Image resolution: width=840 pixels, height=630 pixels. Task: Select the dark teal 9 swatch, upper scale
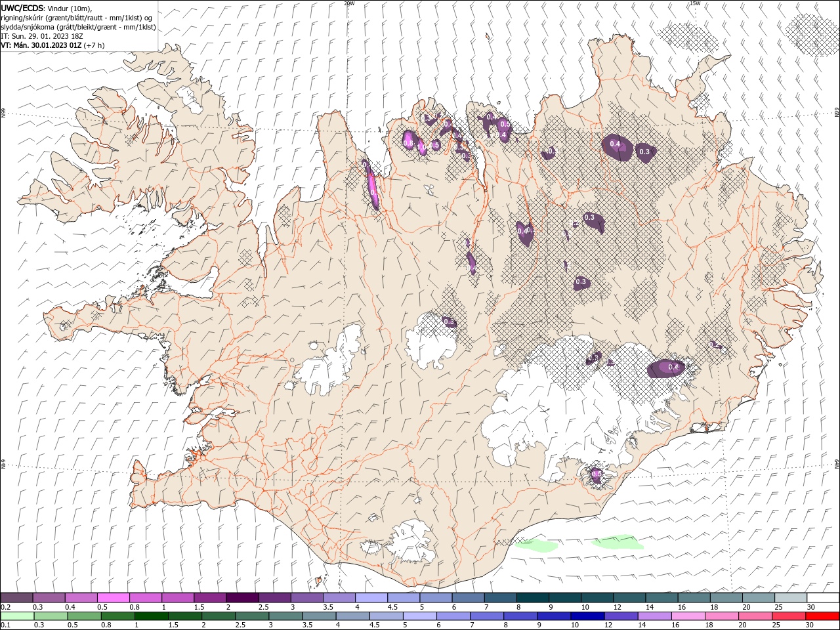pyautogui.click(x=565, y=597)
